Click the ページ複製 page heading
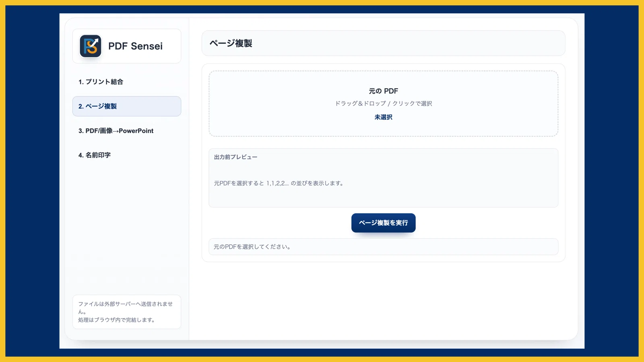Screen dimensions: 644x362 point(231,43)
